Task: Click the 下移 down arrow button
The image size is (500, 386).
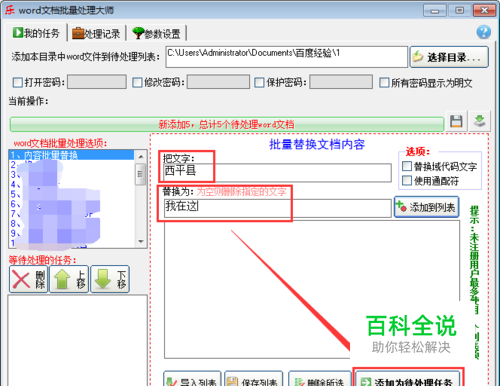Action: click(x=110, y=279)
